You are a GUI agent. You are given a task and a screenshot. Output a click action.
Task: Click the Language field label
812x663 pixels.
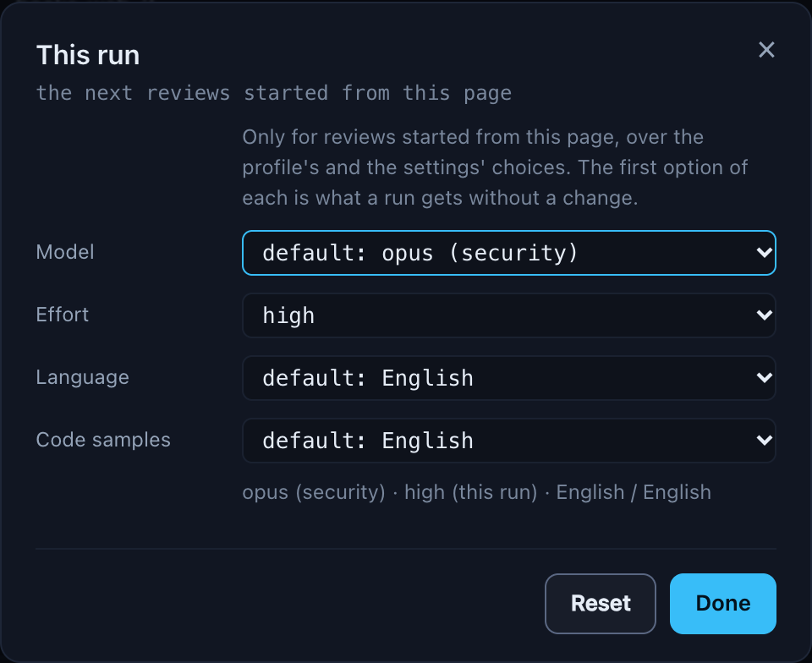tap(82, 377)
